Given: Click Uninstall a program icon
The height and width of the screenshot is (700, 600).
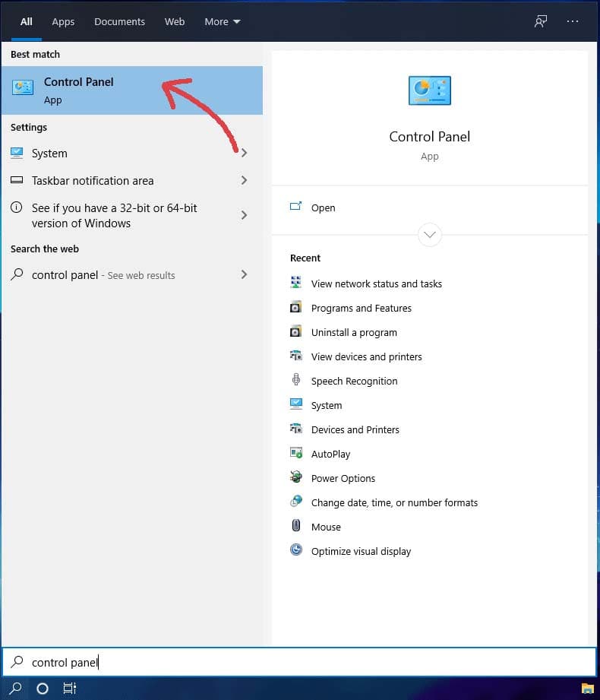Looking at the screenshot, I should (x=295, y=331).
